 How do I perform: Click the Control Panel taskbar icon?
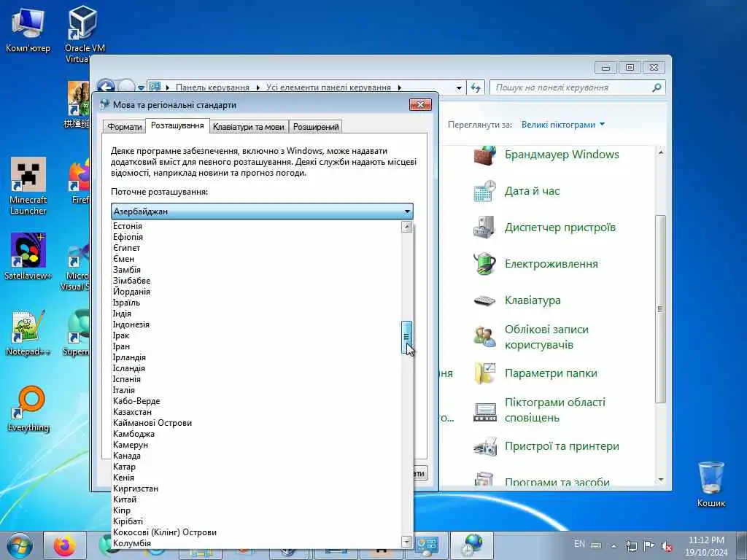(x=426, y=545)
